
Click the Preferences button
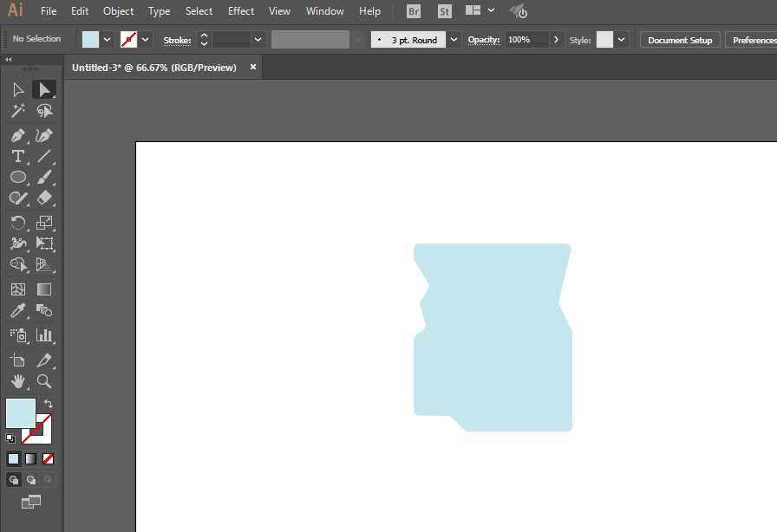[x=752, y=40]
